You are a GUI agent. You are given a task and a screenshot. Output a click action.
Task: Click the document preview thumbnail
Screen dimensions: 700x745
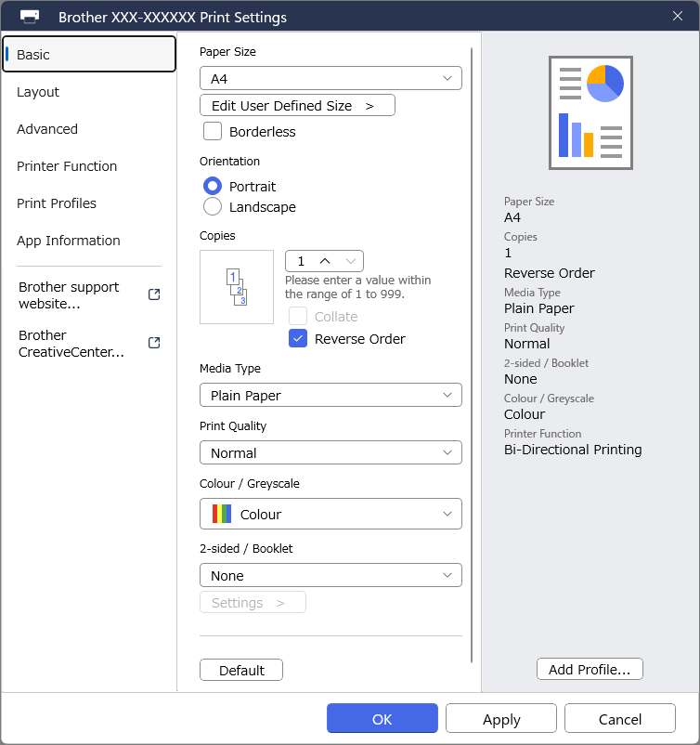click(590, 111)
